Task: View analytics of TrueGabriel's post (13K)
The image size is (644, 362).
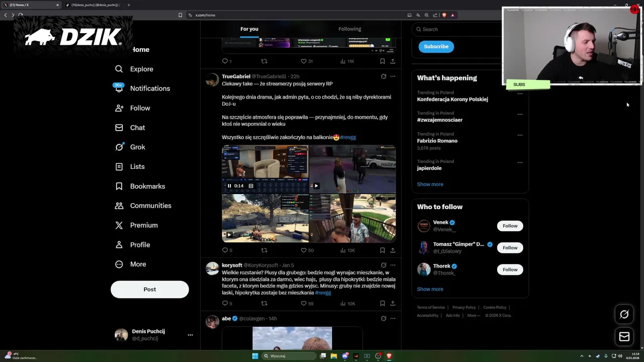Action: pos(347,250)
